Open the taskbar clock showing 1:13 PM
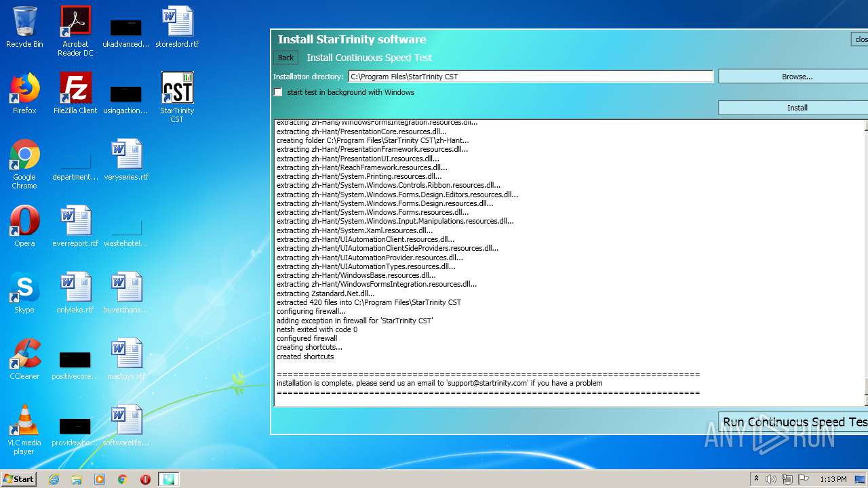 [833, 479]
